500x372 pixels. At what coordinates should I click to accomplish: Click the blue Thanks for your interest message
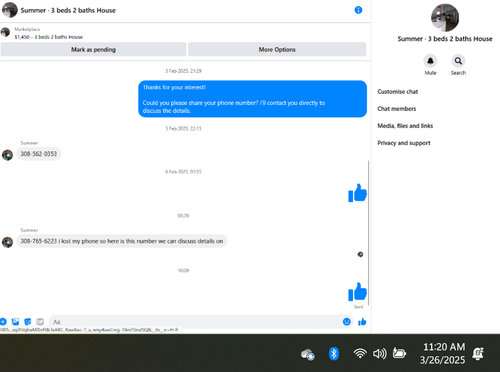coord(252,99)
